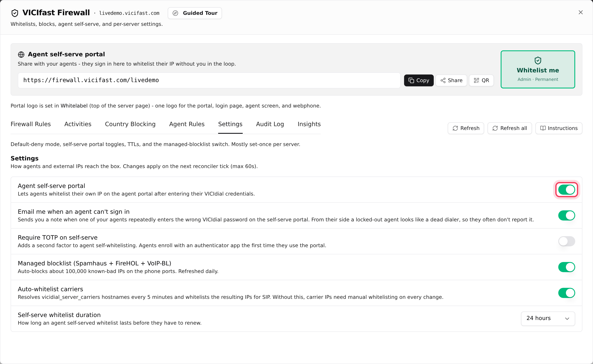This screenshot has height=364, width=593.
Task: Copy the portal URL
Action: [x=419, y=80]
